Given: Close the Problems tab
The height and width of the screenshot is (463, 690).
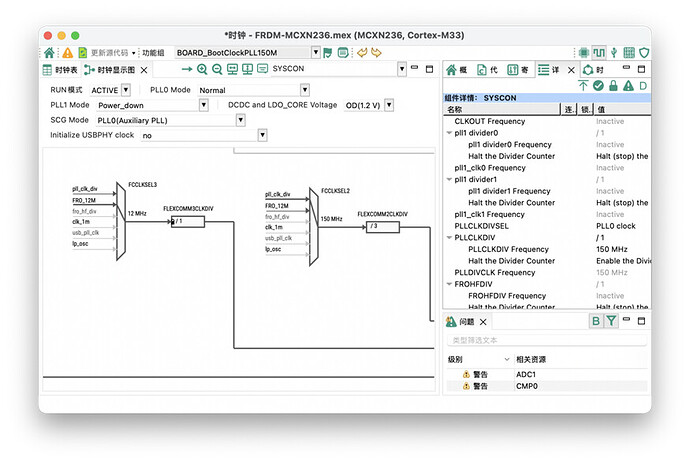Looking at the screenshot, I should [483, 322].
